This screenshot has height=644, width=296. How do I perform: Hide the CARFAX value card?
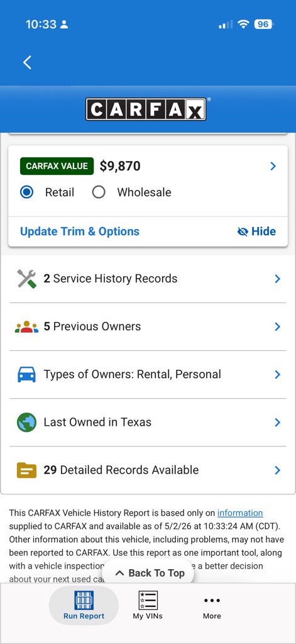(256, 231)
